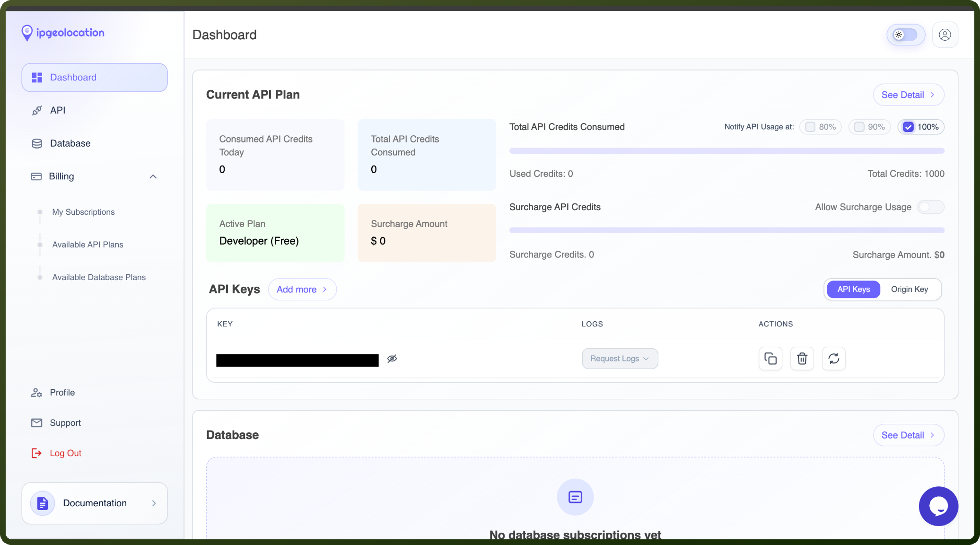Image resolution: width=980 pixels, height=545 pixels.
Task: Regenerate the API key via refresh icon
Action: pyautogui.click(x=834, y=359)
